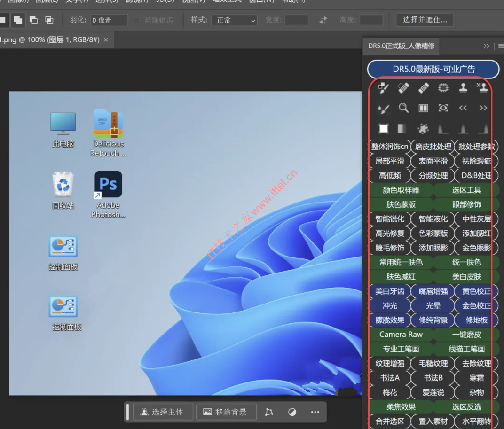The height and width of the screenshot is (429, 504).
Task: Click the 美白牙齿 button
Action: 390,291
